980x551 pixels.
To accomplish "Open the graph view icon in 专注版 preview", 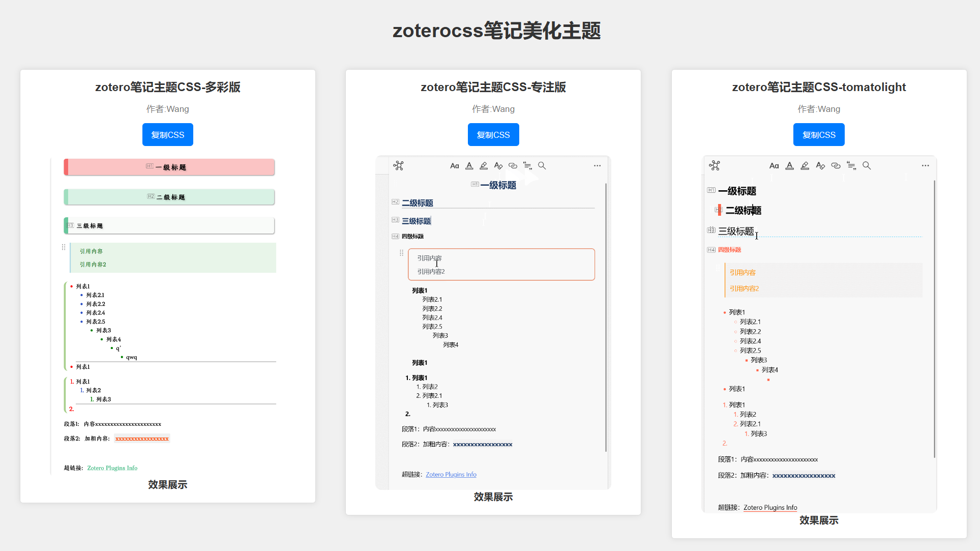I will (x=398, y=165).
